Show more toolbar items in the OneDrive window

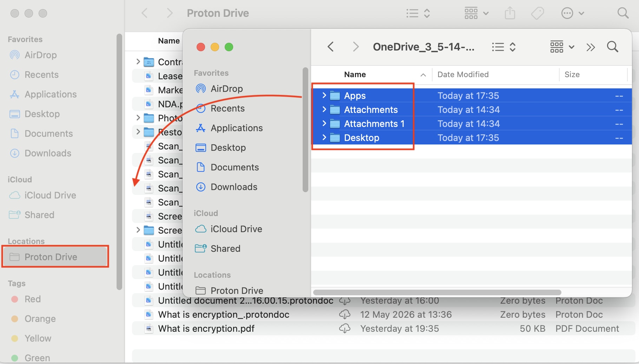coord(591,47)
